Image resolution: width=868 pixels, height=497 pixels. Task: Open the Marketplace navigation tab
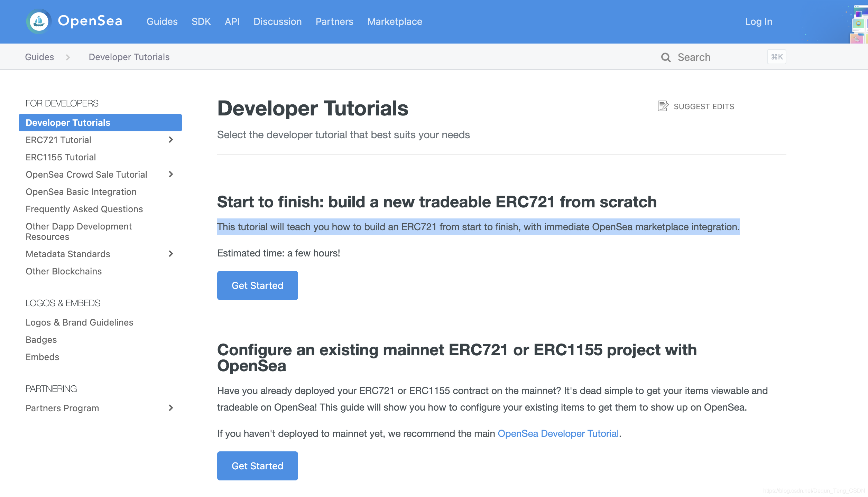(395, 21)
